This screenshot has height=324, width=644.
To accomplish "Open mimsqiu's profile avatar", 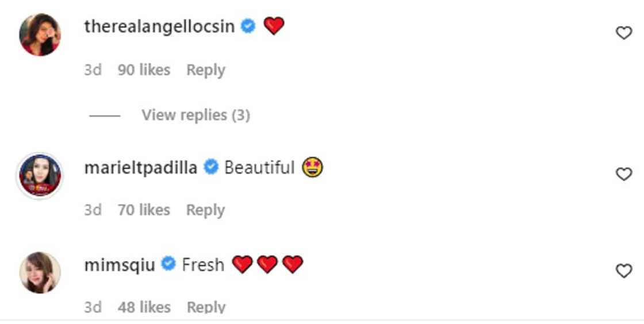I will [40, 272].
